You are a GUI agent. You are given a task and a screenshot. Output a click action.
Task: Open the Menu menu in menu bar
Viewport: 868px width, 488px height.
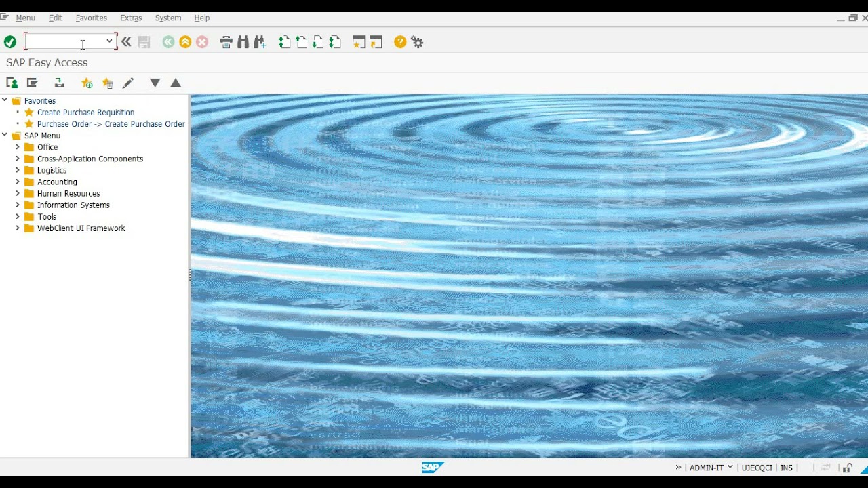pyautogui.click(x=25, y=18)
